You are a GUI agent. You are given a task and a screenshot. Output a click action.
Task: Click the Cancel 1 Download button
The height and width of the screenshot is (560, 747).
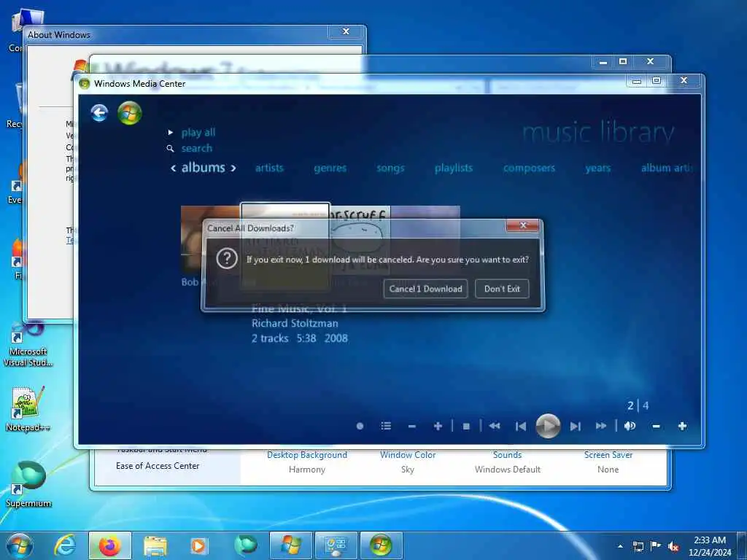425,289
